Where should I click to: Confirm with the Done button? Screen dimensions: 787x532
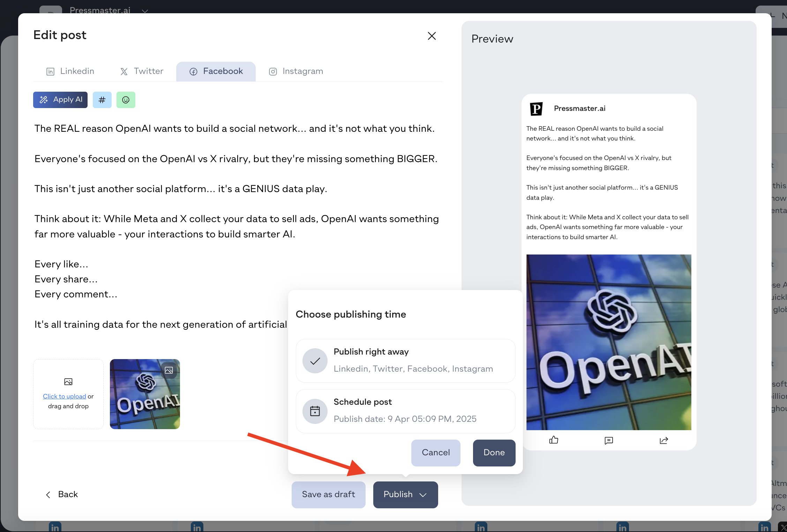(494, 453)
